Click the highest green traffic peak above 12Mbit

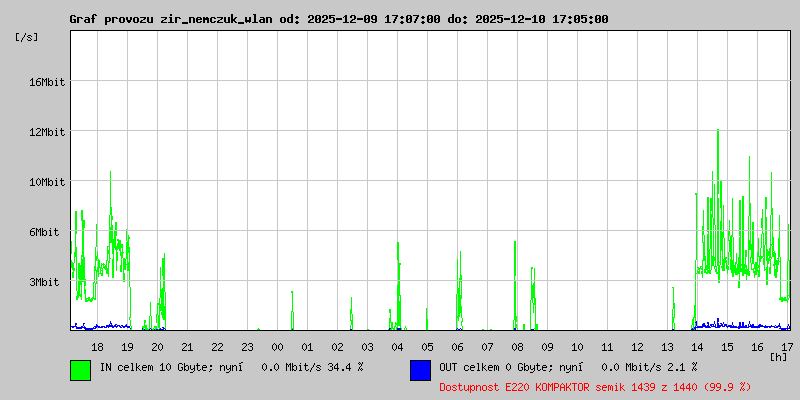[718, 131]
